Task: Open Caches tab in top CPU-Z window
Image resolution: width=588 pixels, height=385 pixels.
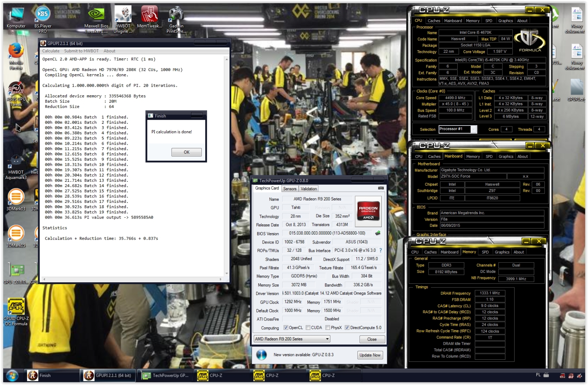Action: pyautogui.click(x=434, y=21)
